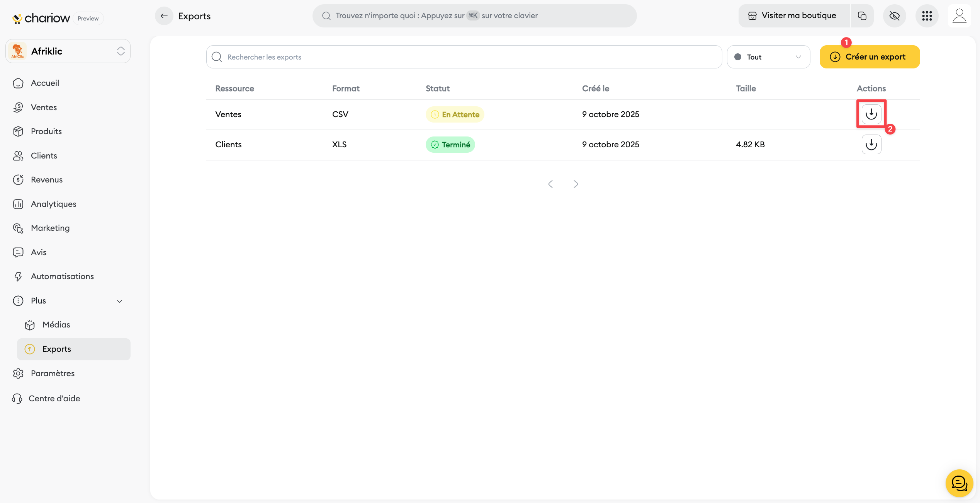The image size is (980, 503).
Task: Open the apps grid menu
Action: coord(927,16)
